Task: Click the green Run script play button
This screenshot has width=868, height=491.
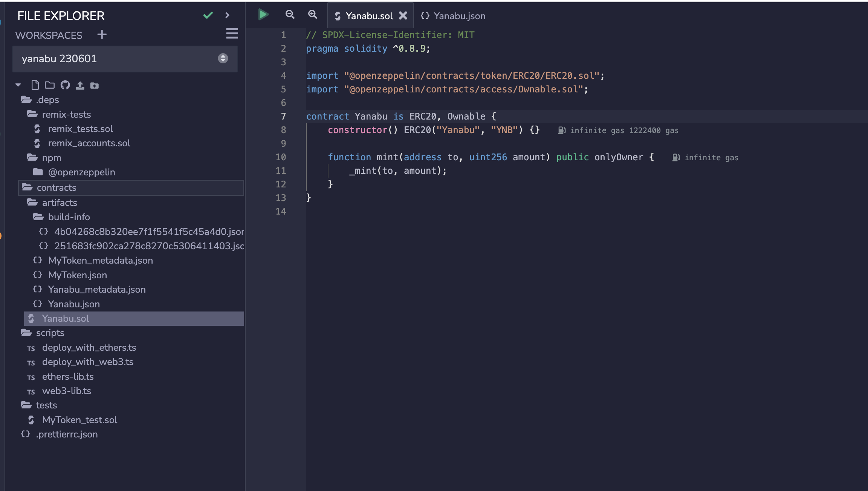Action: [x=263, y=15]
